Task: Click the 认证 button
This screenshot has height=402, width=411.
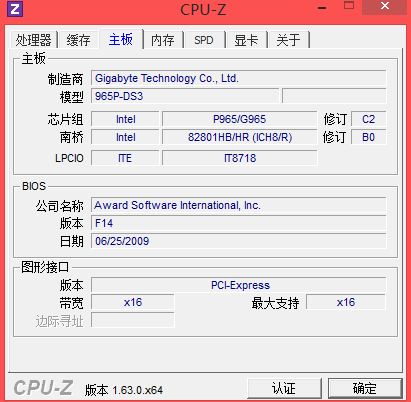Action: 284,388
